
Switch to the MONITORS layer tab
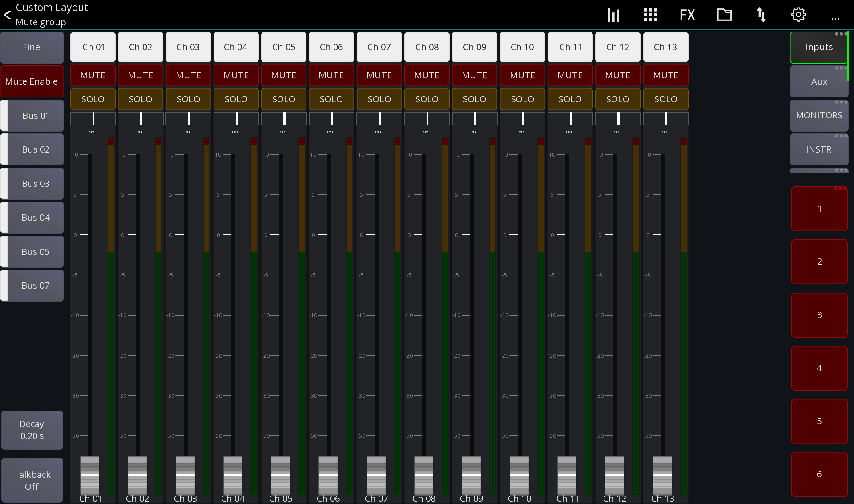[819, 115]
